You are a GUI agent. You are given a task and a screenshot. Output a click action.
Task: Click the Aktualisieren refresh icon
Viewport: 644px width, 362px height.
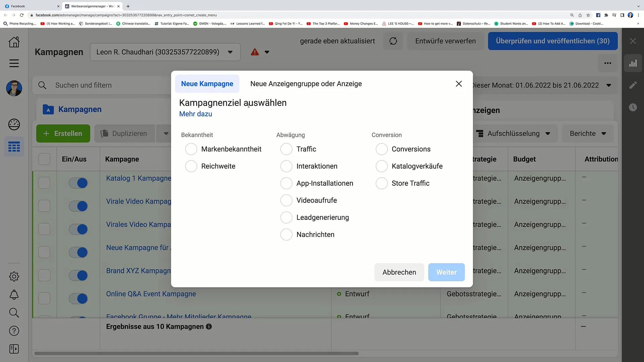393,41
